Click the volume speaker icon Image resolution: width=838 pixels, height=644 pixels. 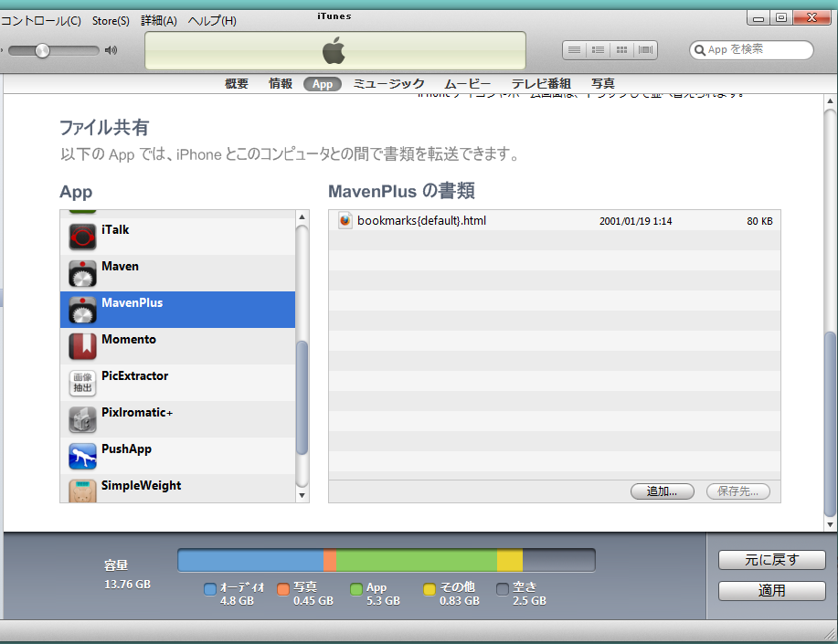[x=111, y=50]
